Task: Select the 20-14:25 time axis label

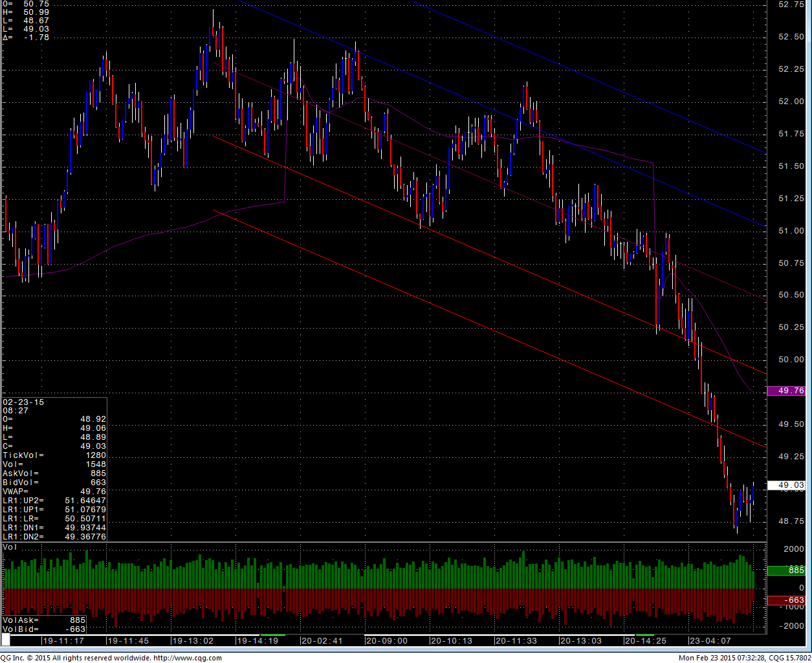Action: tap(646, 641)
